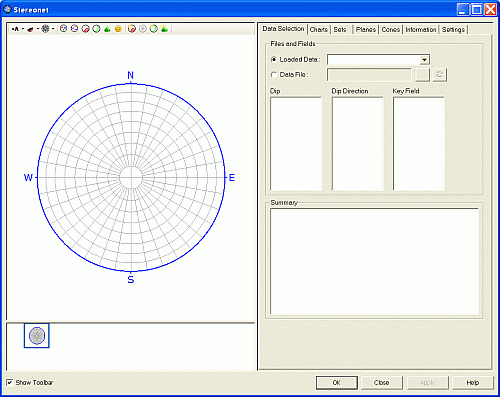
Task: Click the Help button
Action: 473,383
